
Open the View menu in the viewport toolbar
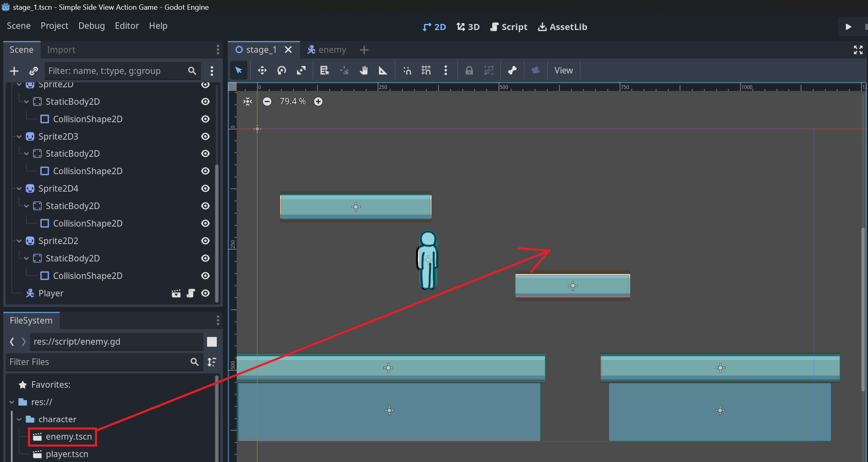pyautogui.click(x=564, y=71)
